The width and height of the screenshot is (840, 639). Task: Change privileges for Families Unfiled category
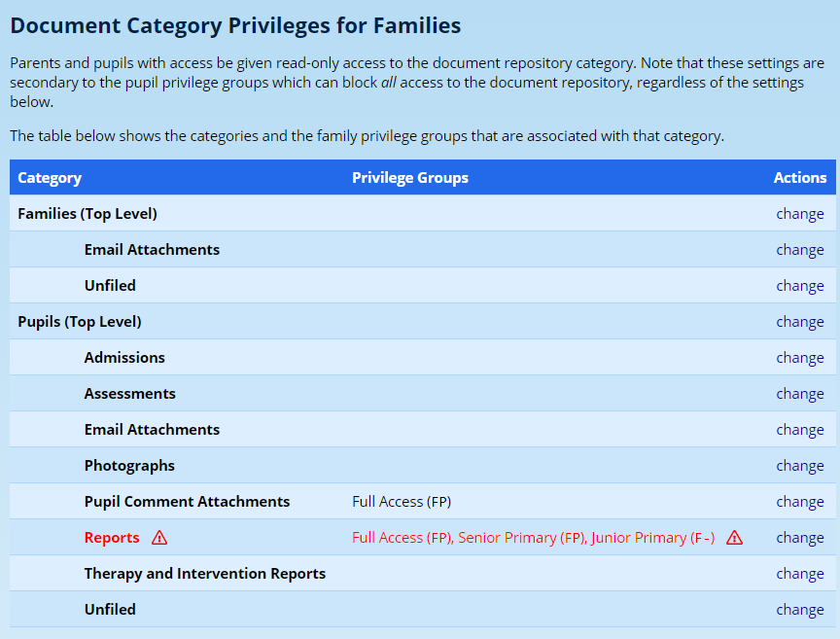pyautogui.click(x=799, y=286)
